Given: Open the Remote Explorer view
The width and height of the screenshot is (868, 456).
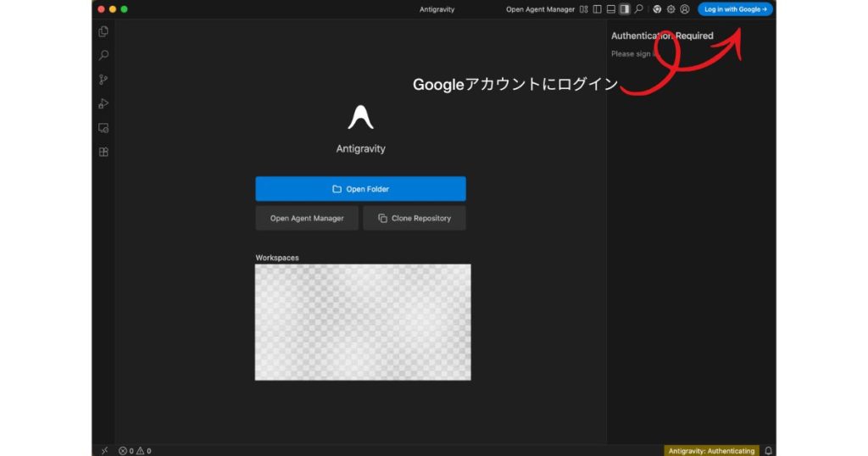Looking at the screenshot, I should tap(103, 128).
